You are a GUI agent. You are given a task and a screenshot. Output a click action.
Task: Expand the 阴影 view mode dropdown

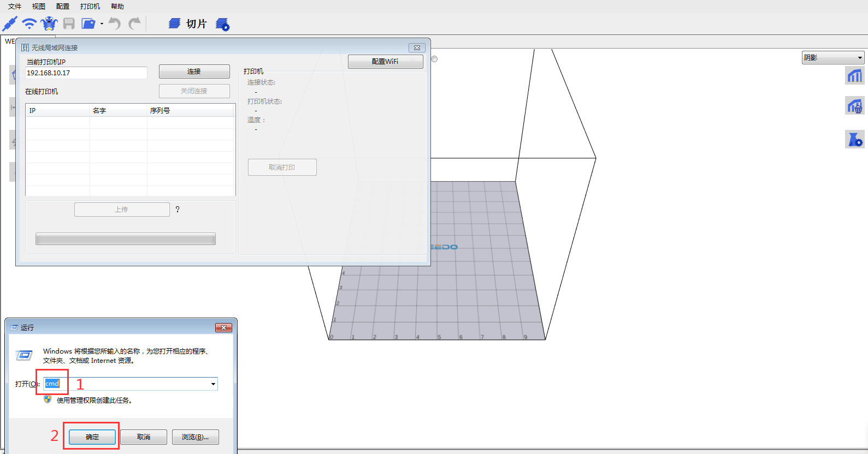pyautogui.click(x=832, y=57)
